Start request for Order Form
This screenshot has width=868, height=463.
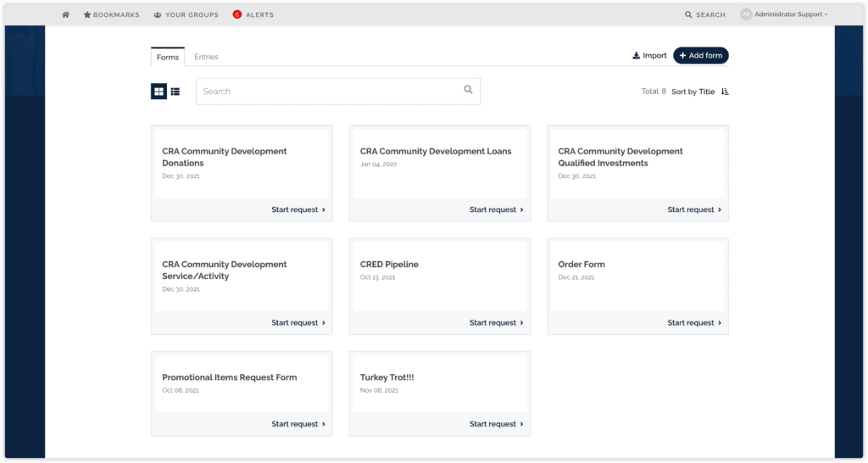point(695,323)
